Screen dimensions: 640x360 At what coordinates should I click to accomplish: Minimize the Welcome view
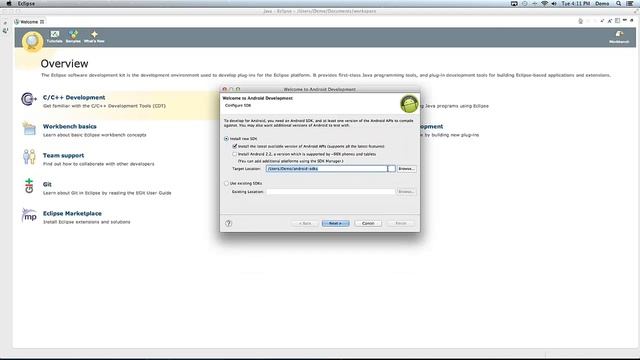click(625, 20)
